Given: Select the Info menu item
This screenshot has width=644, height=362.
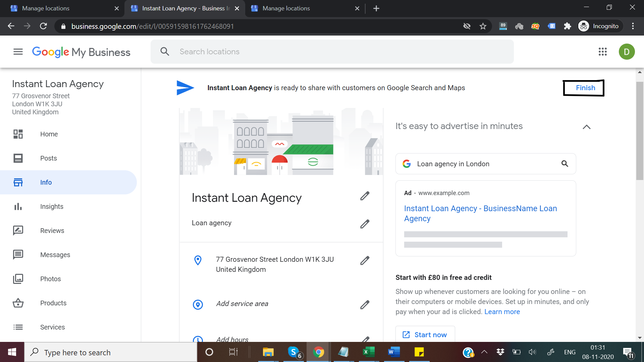Looking at the screenshot, I should pos(68,182).
